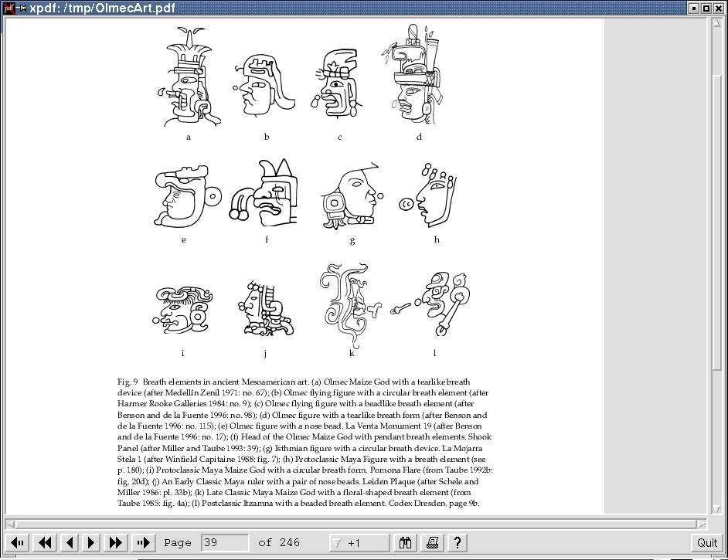The width and height of the screenshot is (728, 560).
Task: Go to the next page
Action: pos(91,542)
